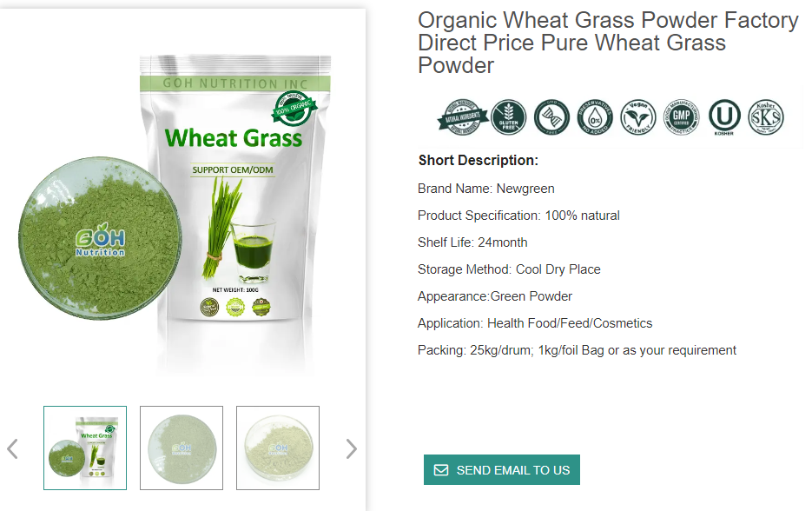Click the Short Description heading

click(479, 160)
